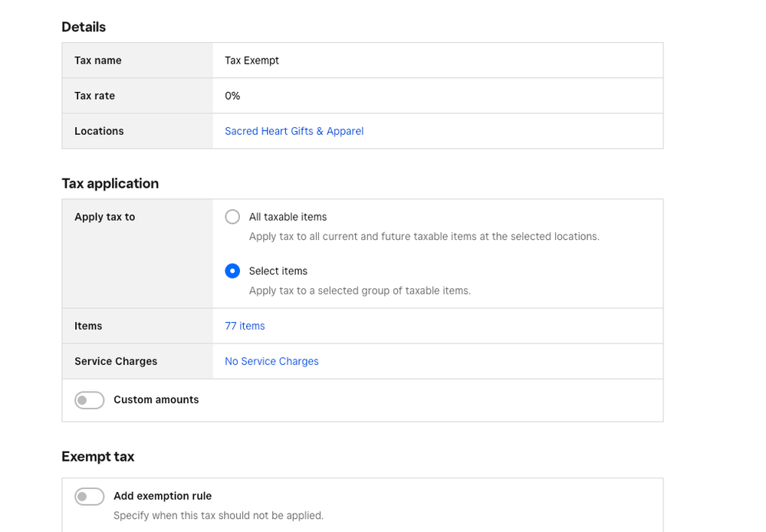Click the Items row label
766x532 pixels.
pos(88,326)
